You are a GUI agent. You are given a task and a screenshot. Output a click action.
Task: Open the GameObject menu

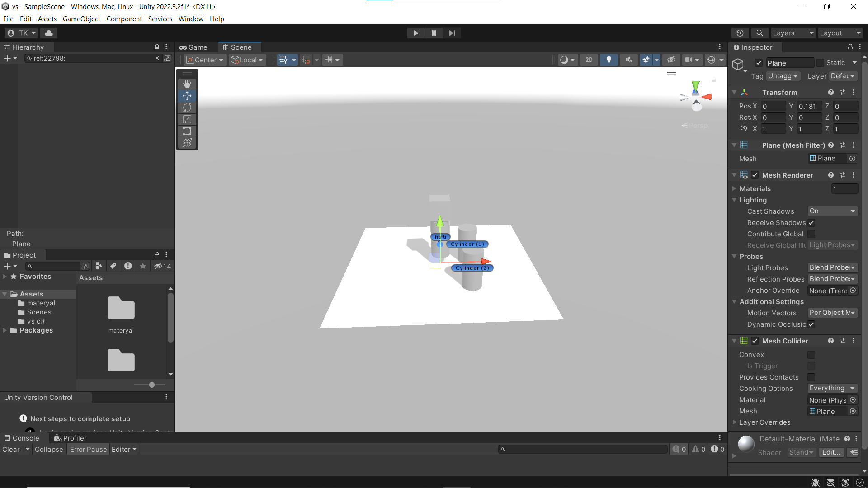[x=81, y=19]
